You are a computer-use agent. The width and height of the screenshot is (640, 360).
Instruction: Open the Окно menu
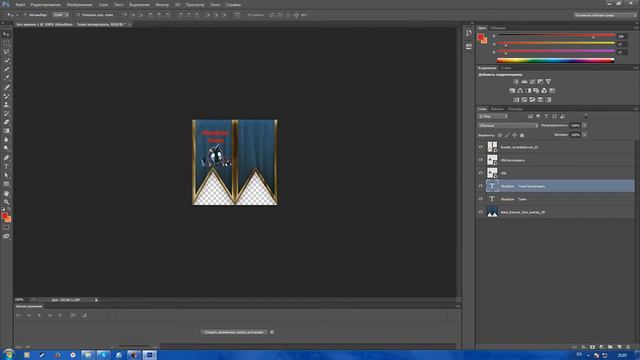tap(215, 4)
